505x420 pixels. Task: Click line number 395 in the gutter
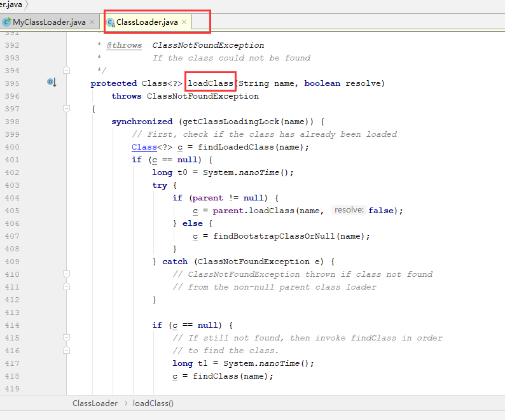point(12,83)
